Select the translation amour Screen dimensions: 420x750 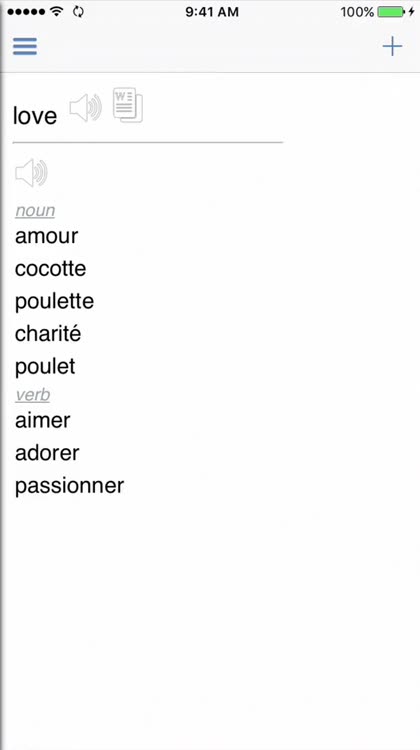tap(46, 236)
